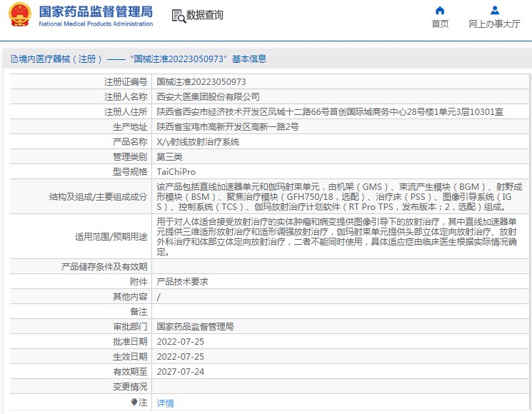This screenshot has width=532, height=414.
Task: Click the 注册人住所 row label
Action: [126, 112]
